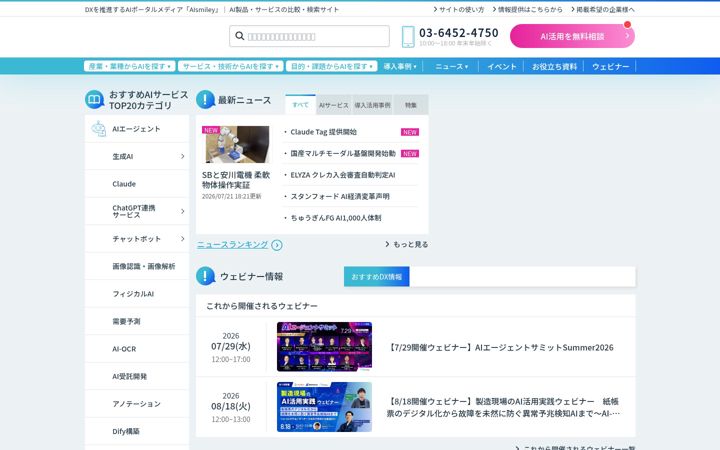Viewport: 720px width, 450px height.
Task: Select the おすすめDX情報 tab
Action: pos(377,276)
